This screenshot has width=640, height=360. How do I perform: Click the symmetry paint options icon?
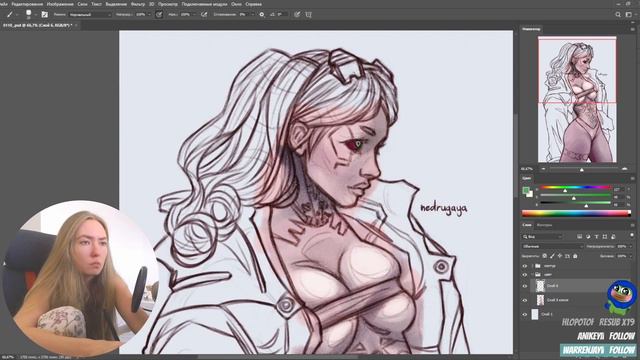click(309, 15)
